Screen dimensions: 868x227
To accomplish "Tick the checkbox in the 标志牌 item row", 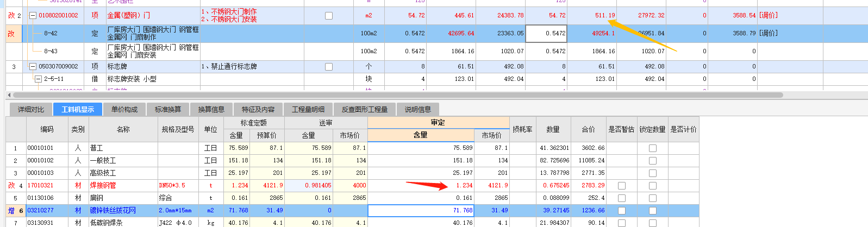I will coord(329,67).
